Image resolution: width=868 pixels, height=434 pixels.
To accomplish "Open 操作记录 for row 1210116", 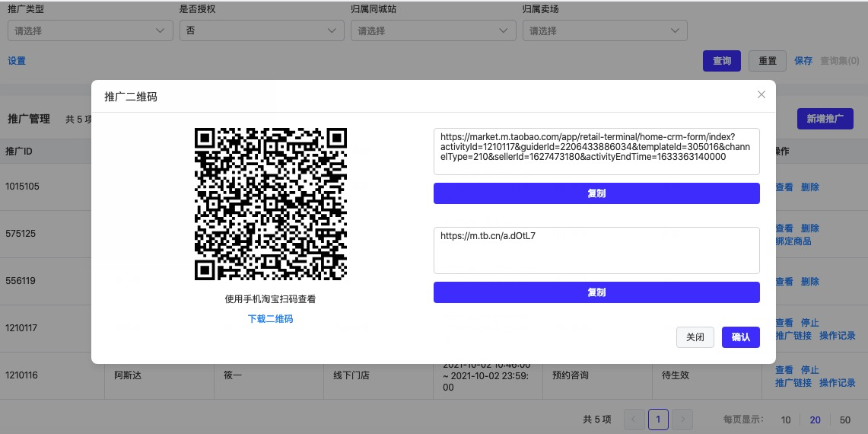I will [837, 382].
